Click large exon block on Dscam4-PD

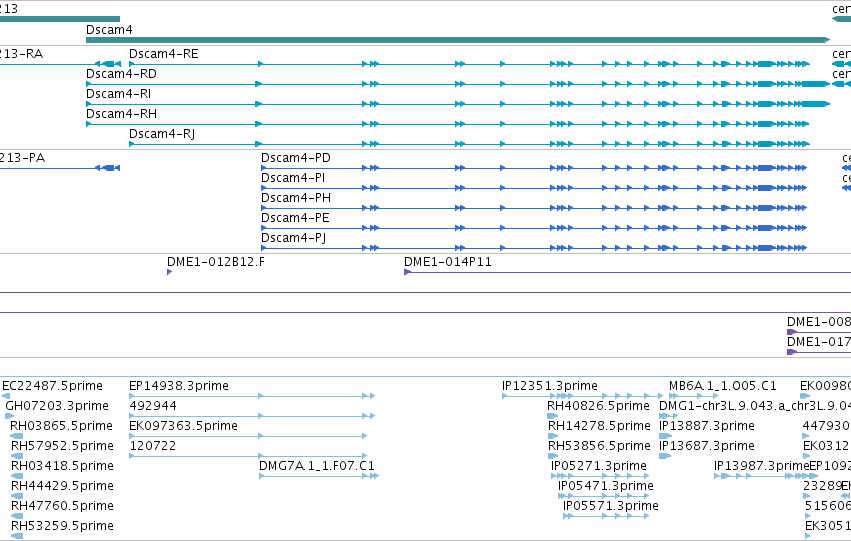(765, 168)
